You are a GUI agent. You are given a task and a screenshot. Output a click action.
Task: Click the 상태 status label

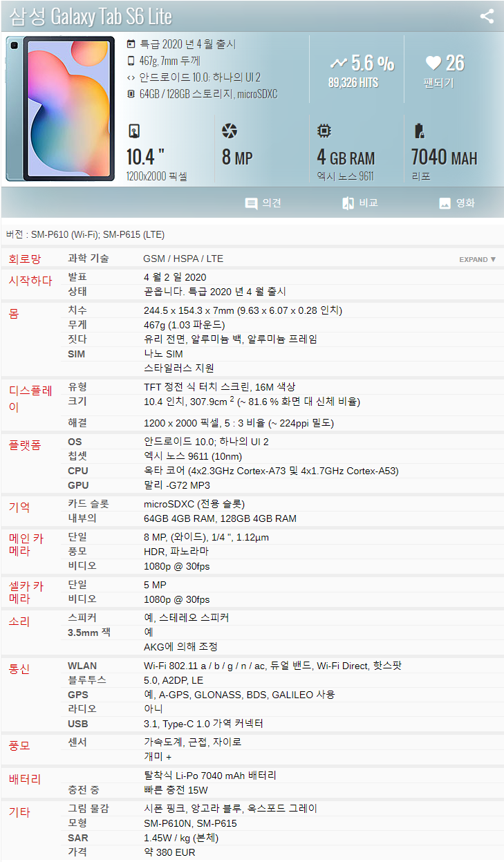[77, 292]
